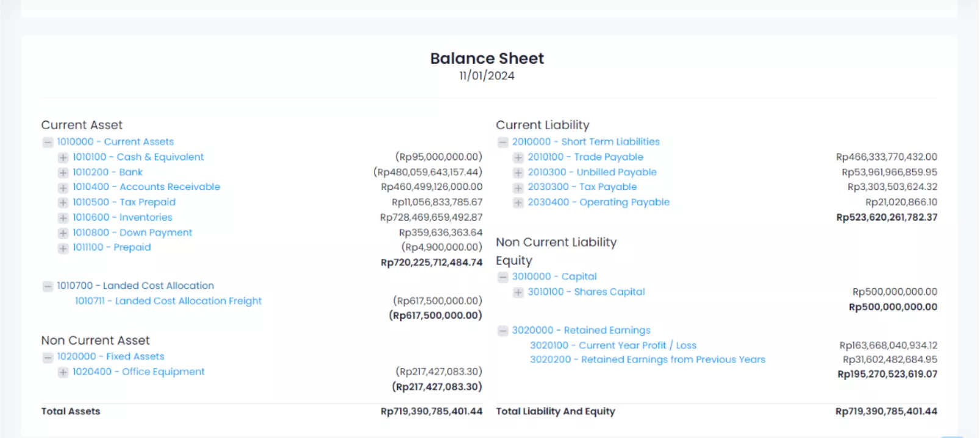Viewport: 980px width, 438px height.
Task: Click the Shares Capital account link
Action: 586,292
